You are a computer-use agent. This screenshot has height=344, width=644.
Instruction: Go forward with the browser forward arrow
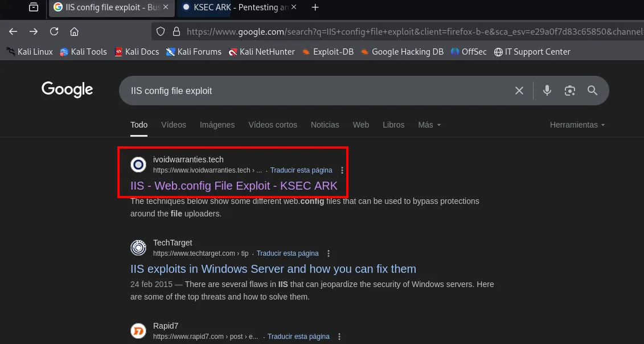tap(34, 32)
